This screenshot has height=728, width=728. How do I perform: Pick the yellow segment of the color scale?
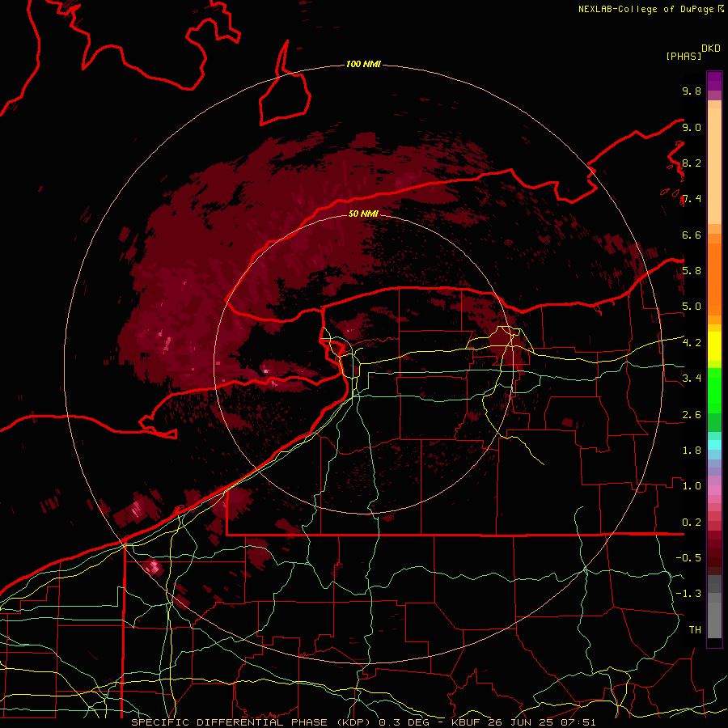[x=714, y=346]
